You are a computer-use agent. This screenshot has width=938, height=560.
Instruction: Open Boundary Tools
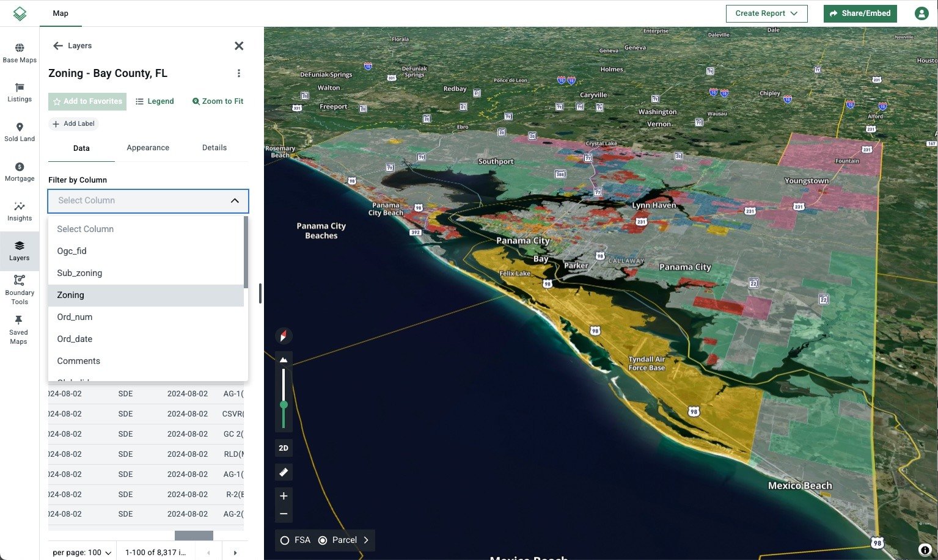coord(19,287)
